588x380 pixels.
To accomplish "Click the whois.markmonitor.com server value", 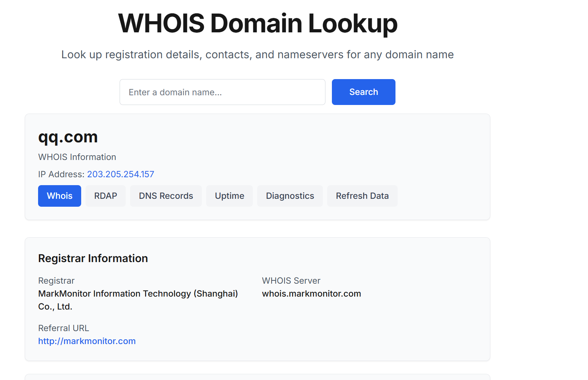I will click(x=311, y=294).
